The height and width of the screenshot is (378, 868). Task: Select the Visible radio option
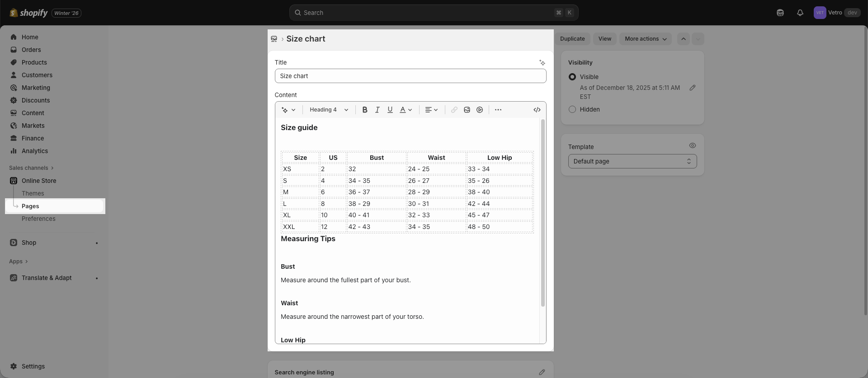572,77
